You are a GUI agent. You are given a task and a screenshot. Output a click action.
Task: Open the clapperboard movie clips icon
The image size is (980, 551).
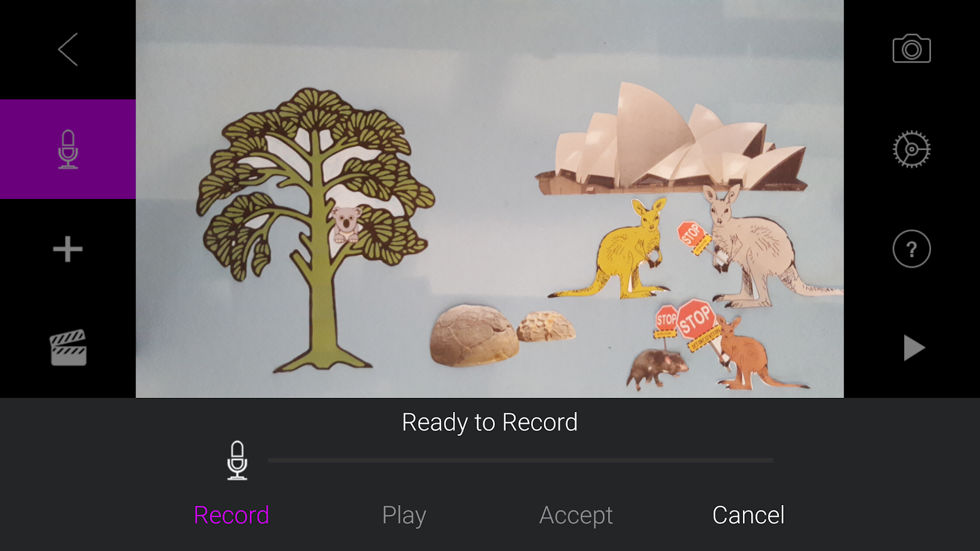tap(68, 348)
